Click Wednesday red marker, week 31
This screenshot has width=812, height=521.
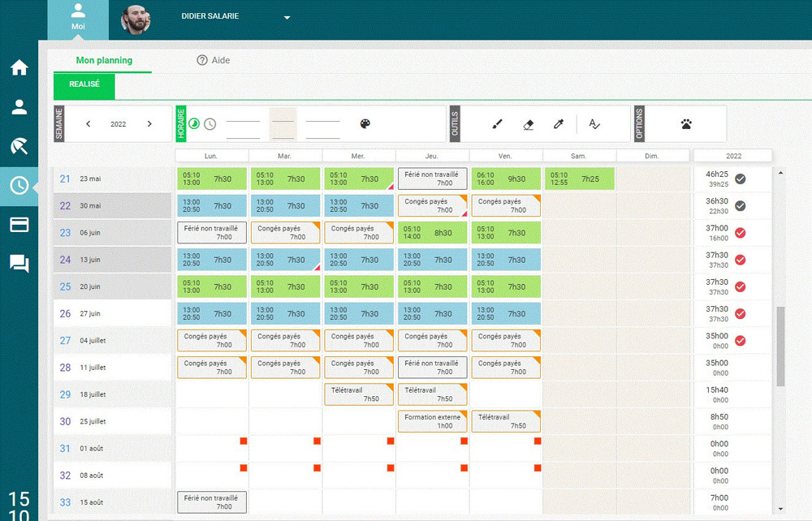pyautogui.click(x=391, y=441)
